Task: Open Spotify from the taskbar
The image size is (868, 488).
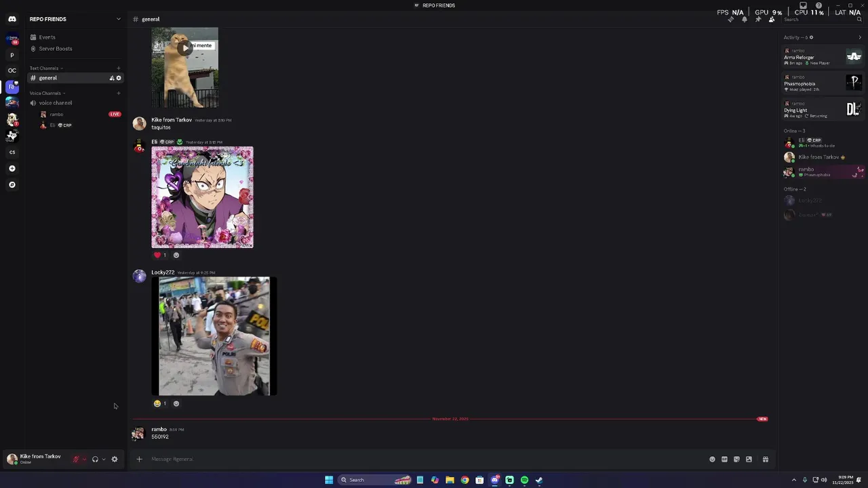Action: pyautogui.click(x=524, y=480)
